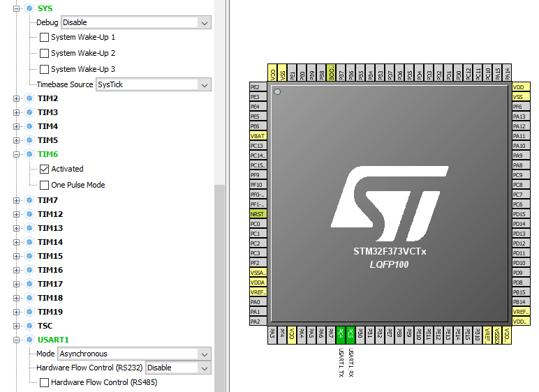Click the cube icon next to TIM7
Image resolution: width=539 pixels, height=392 pixels.
(29, 200)
